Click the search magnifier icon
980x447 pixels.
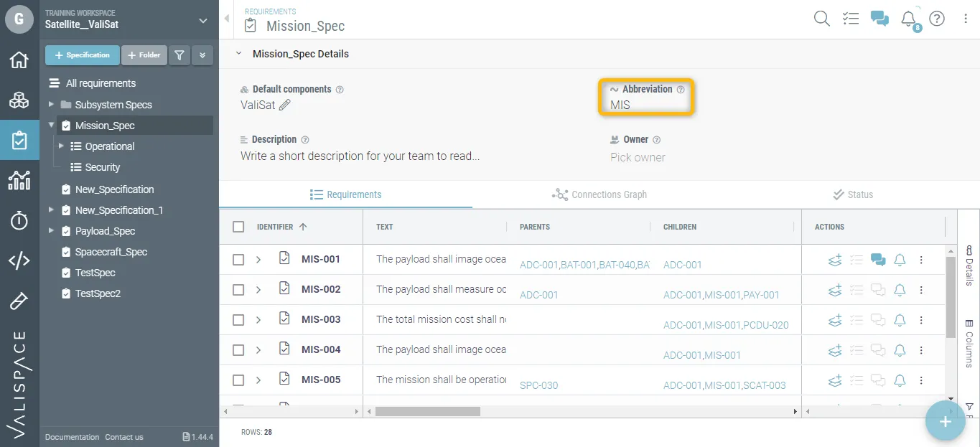821,19
